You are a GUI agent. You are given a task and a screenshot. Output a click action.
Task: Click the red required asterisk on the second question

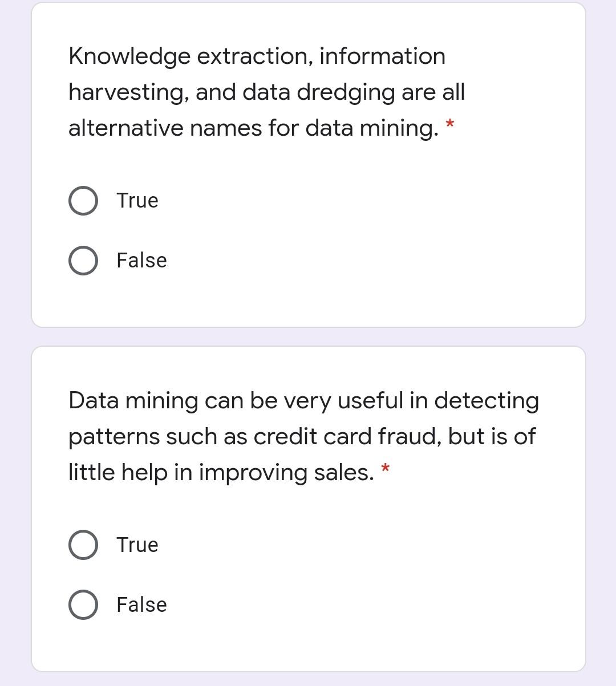point(386,468)
